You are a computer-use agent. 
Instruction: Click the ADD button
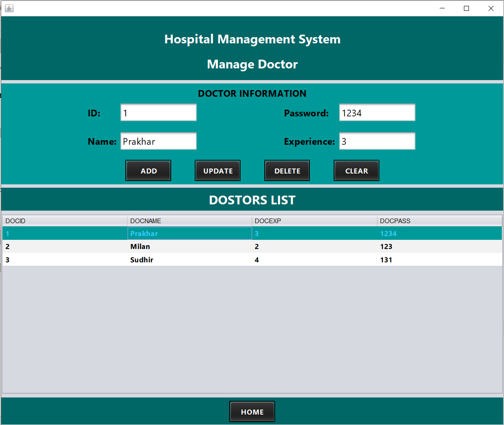coord(148,171)
